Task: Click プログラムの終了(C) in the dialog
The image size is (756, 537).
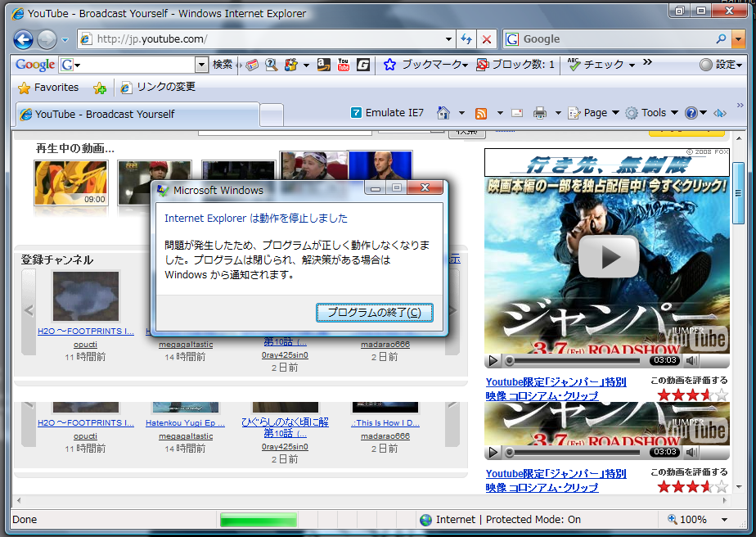Action: [375, 313]
